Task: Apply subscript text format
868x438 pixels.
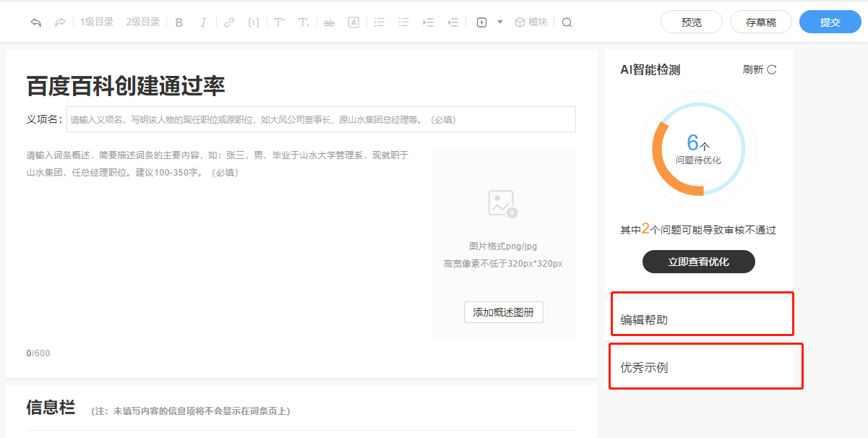Action: [x=304, y=22]
